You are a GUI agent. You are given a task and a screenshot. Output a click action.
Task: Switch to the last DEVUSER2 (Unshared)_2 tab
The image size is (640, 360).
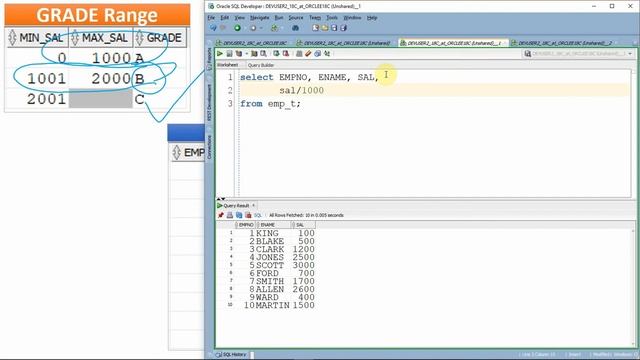[x=564, y=43]
